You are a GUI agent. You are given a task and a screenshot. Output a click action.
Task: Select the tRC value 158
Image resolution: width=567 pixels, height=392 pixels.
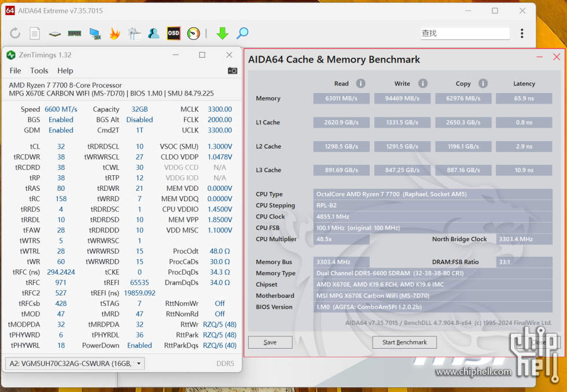61,199
